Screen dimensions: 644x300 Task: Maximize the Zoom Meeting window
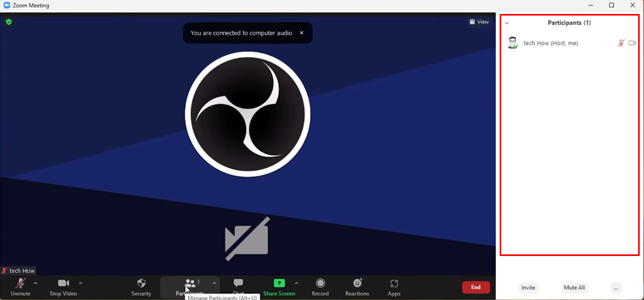[611, 5]
